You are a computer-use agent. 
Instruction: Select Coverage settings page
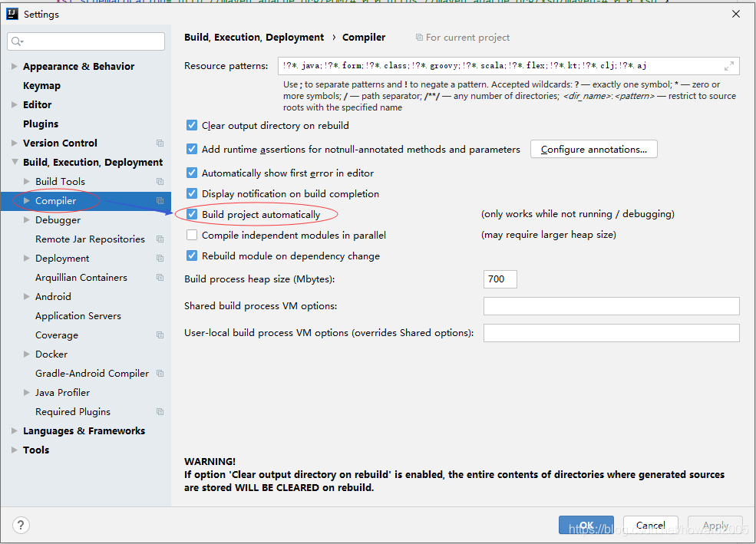coord(56,335)
